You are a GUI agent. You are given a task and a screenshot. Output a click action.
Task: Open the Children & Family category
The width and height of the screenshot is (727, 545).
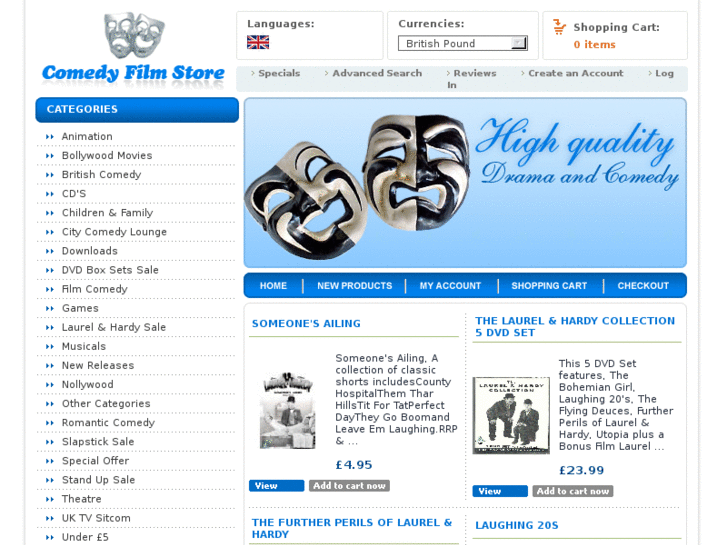108,212
